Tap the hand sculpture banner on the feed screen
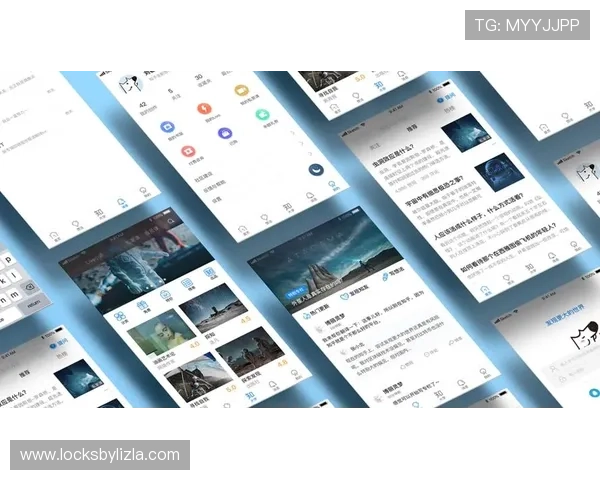The height and width of the screenshot is (480, 600). coord(325,260)
